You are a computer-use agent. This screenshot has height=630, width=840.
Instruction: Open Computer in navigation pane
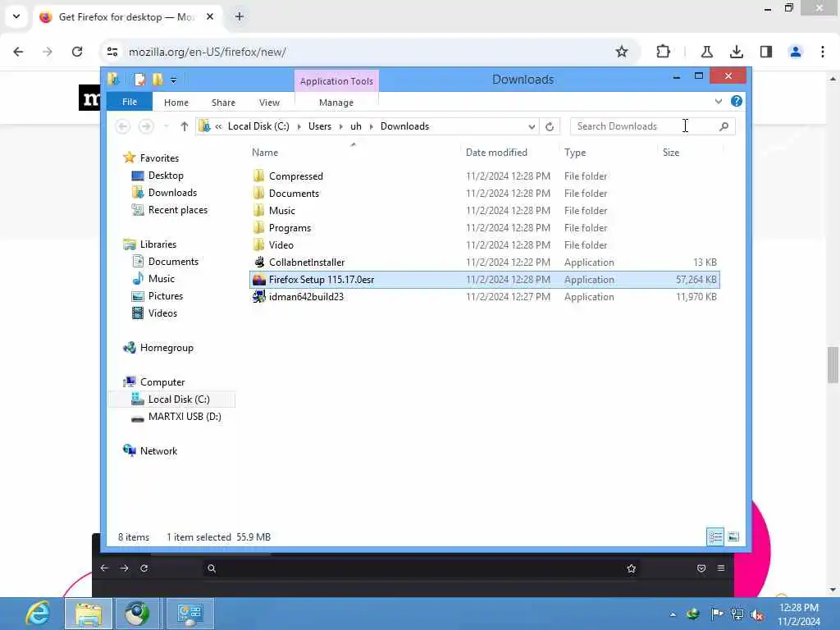click(x=162, y=382)
